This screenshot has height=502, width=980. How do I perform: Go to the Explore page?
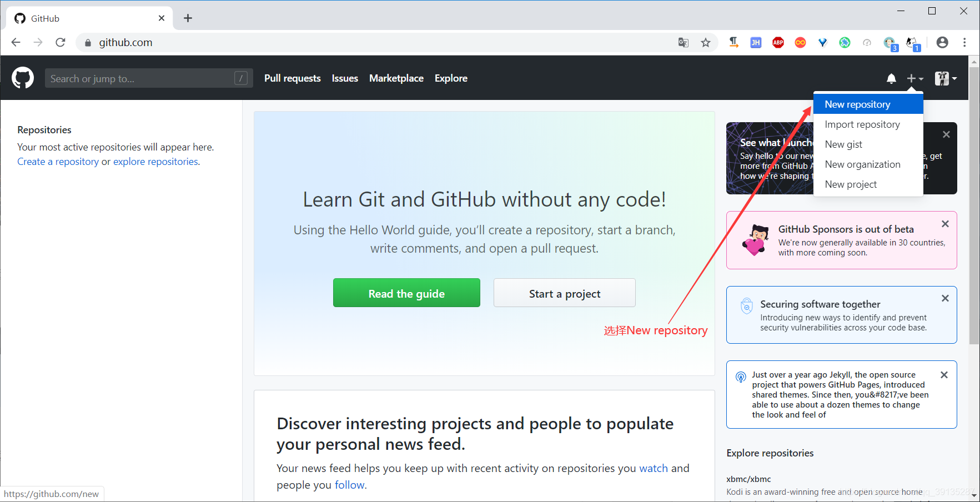pos(451,78)
